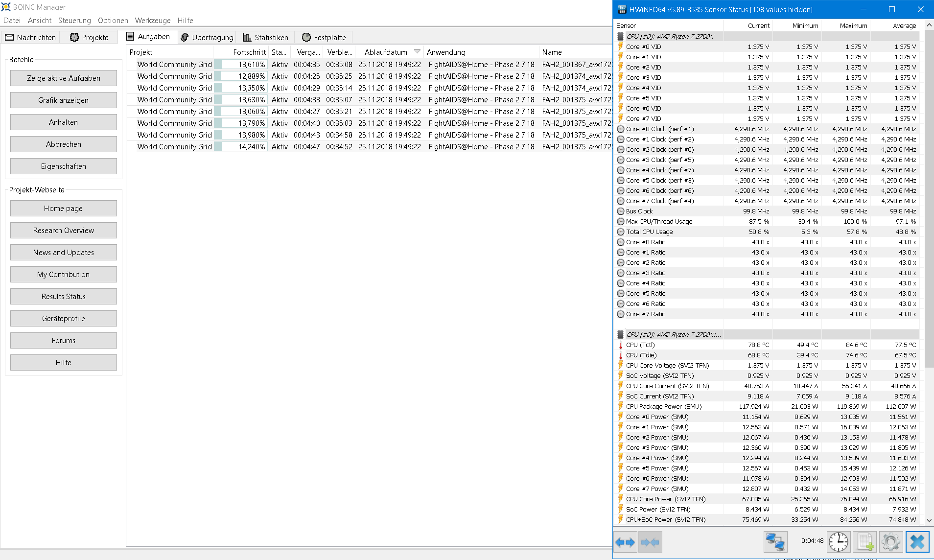Switch to the Statistiken tab
This screenshot has height=560, width=934.
pyautogui.click(x=266, y=38)
